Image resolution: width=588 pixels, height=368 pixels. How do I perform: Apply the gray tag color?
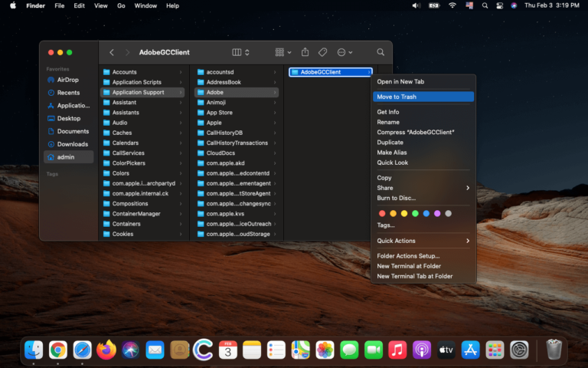click(448, 213)
